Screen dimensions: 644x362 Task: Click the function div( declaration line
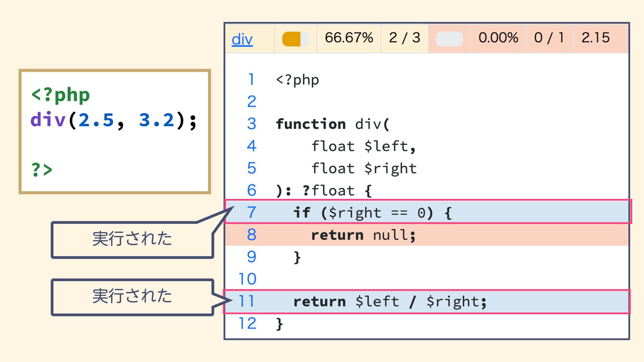pos(333,124)
